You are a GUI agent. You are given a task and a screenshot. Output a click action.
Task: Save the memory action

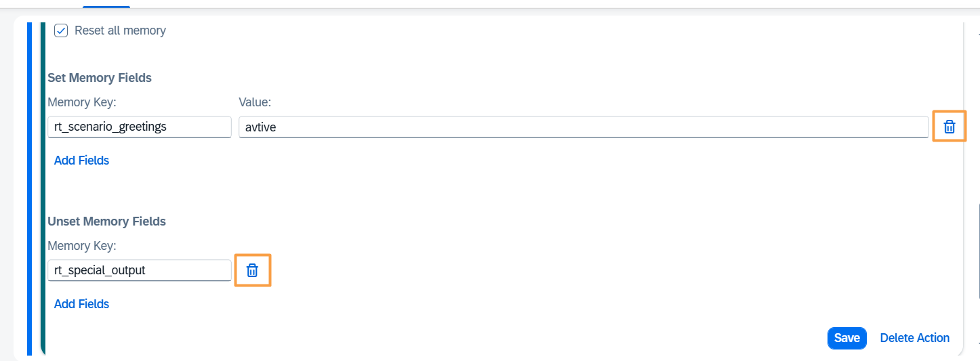pyautogui.click(x=846, y=338)
